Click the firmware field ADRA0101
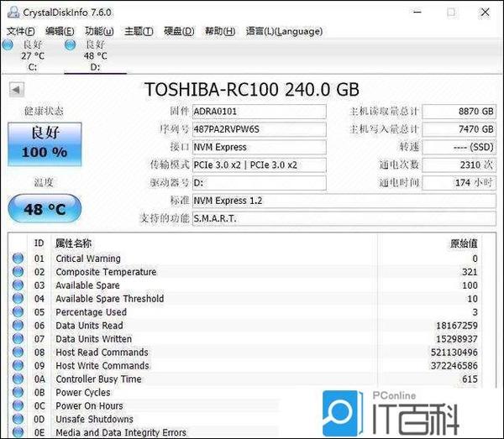Viewport: 504px width, 439px height. tap(260, 112)
